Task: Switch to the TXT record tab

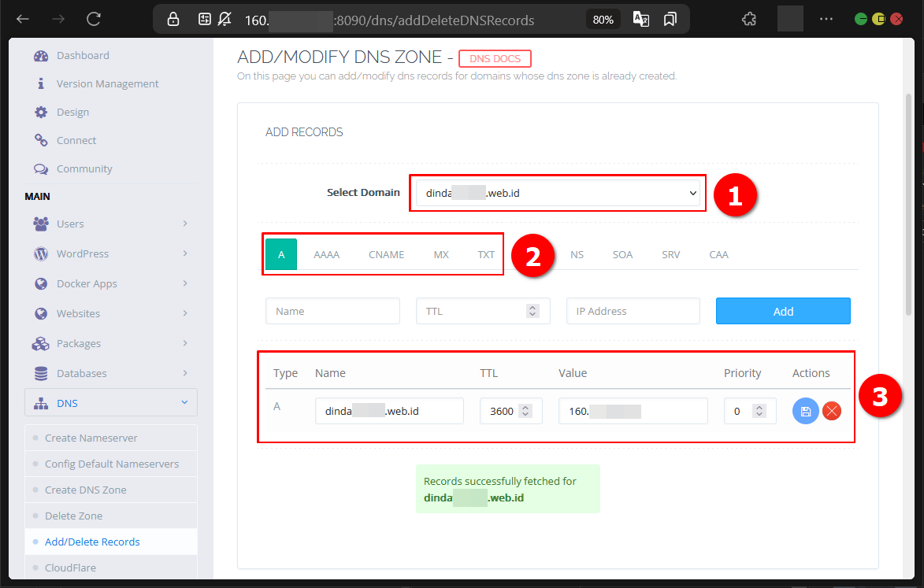Action: tap(485, 254)
